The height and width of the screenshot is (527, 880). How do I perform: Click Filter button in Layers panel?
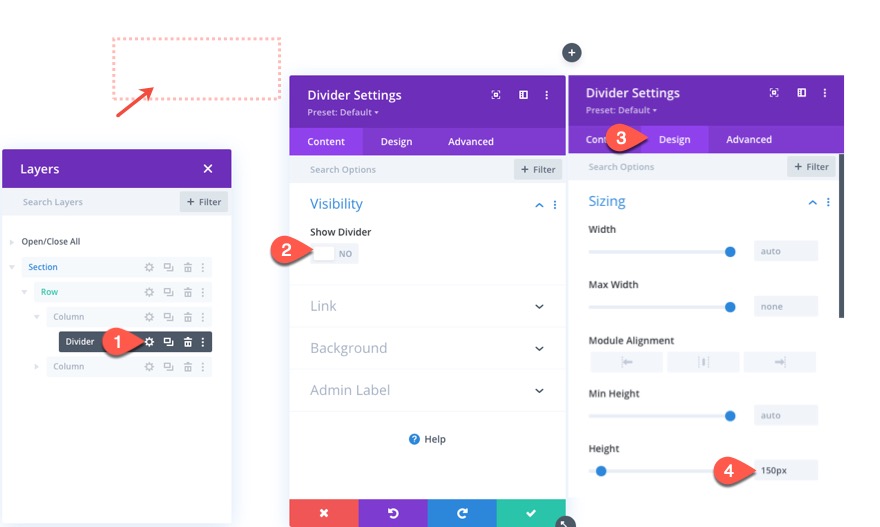tap(204, 202)
